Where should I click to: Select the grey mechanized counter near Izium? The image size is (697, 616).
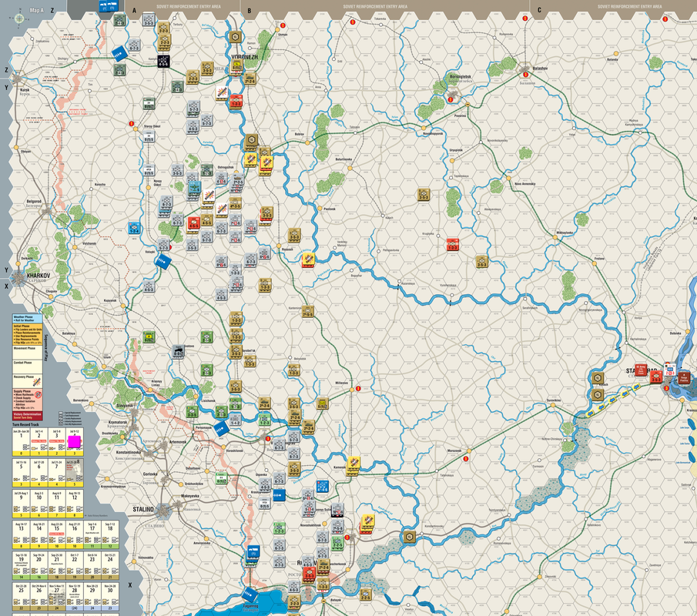(x=178, y=353)
